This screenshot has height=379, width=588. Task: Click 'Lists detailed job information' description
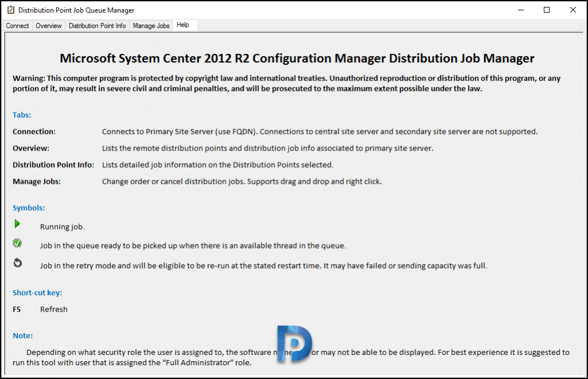[218, 165]
